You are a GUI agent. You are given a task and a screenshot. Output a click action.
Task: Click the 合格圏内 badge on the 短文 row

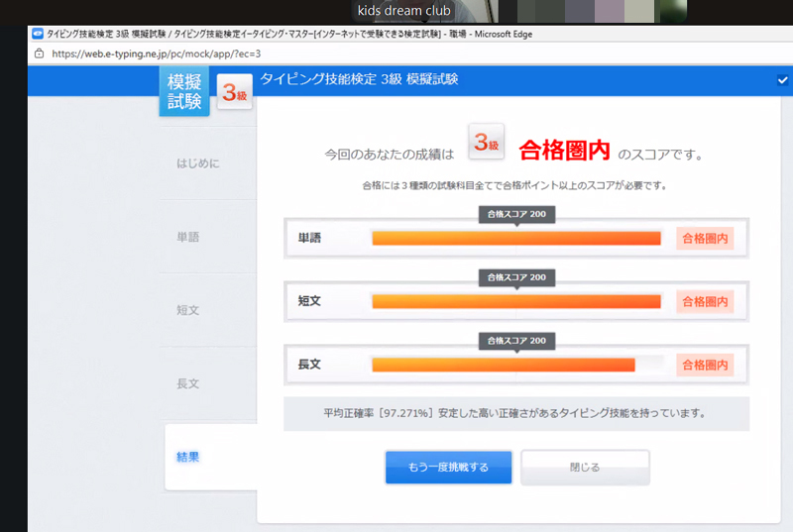point(705,301)
